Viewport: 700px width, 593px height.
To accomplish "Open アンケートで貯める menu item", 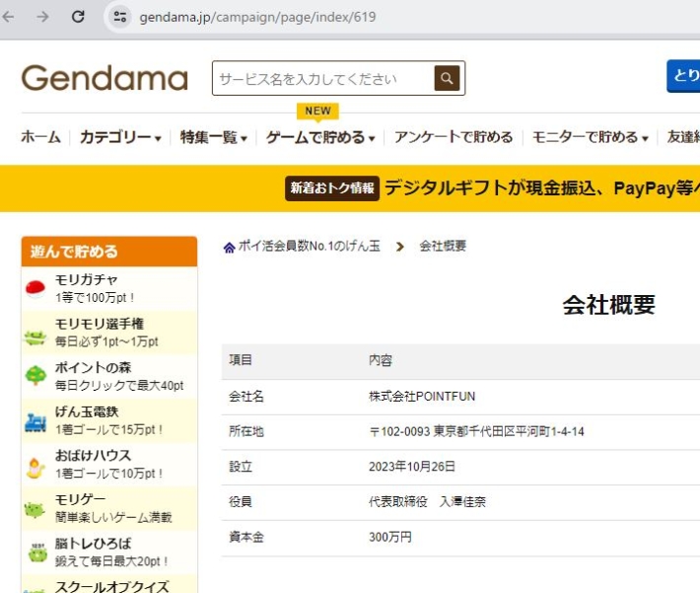I will tap(454, 137).
